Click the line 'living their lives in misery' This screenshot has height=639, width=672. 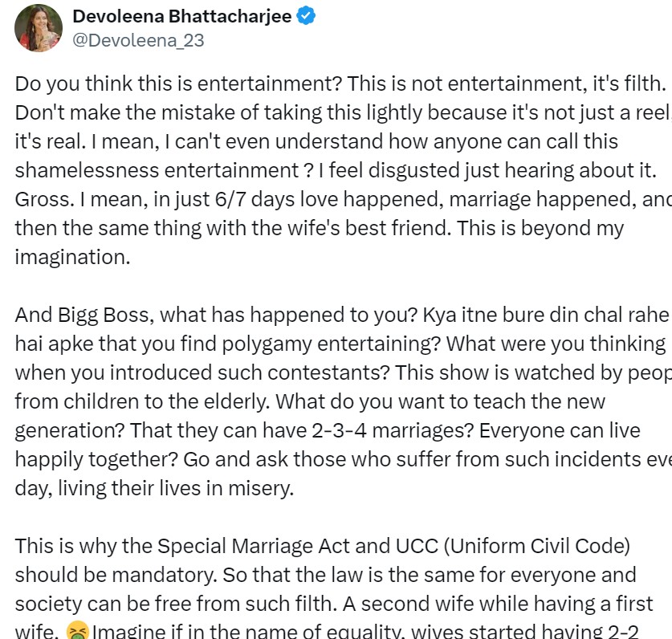175,488
